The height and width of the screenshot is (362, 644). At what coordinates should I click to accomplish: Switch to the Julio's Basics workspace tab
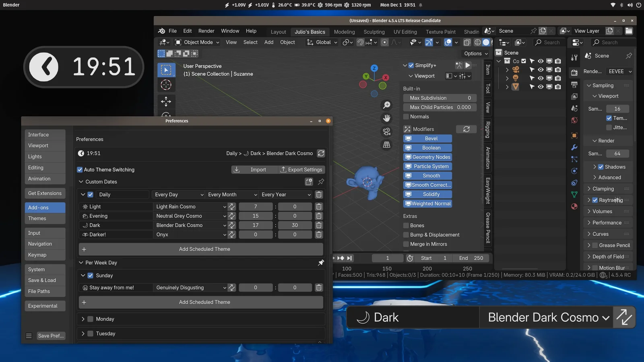click(x=310, y=31)
